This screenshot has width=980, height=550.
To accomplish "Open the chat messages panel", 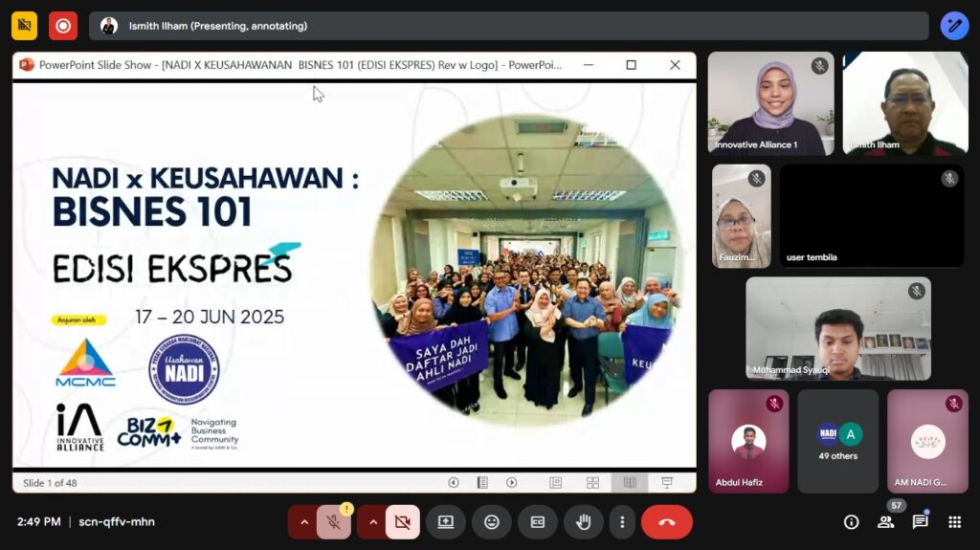I will click(920, 522).
